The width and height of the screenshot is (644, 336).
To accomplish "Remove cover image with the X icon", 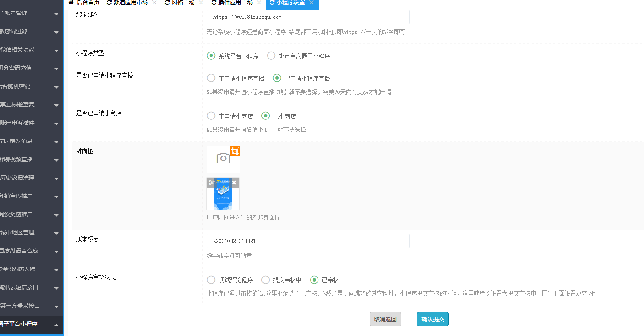I will point(234,183).
